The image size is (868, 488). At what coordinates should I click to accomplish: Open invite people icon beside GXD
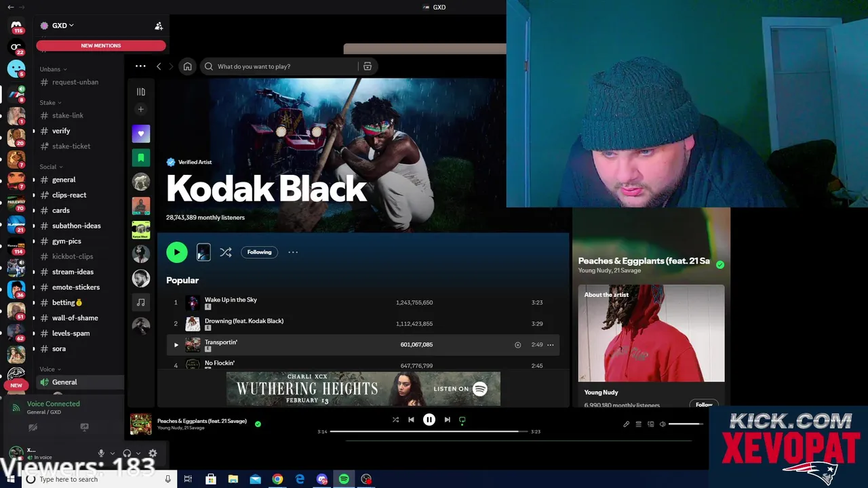[x=159, y=26]
